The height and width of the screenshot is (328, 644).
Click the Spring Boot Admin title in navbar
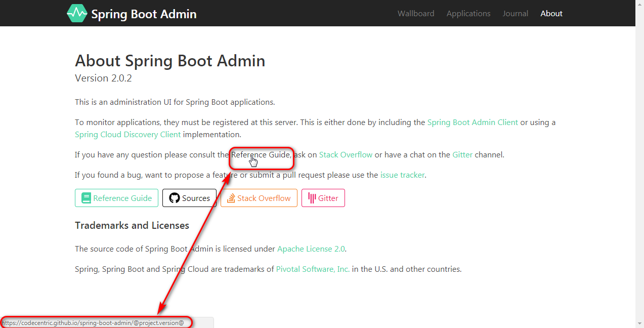tap(143, 14)
